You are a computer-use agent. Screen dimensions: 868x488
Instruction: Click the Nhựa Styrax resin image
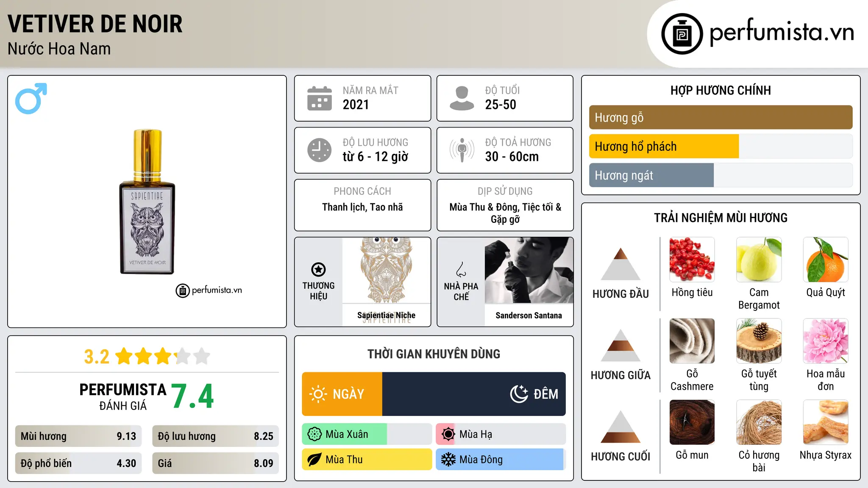826,422
